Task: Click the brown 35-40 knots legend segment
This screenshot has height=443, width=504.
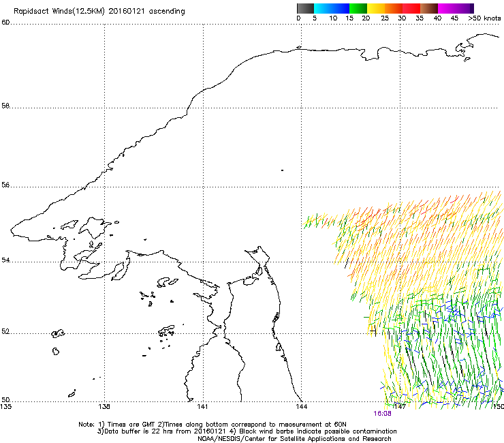Action: (429, 8)
